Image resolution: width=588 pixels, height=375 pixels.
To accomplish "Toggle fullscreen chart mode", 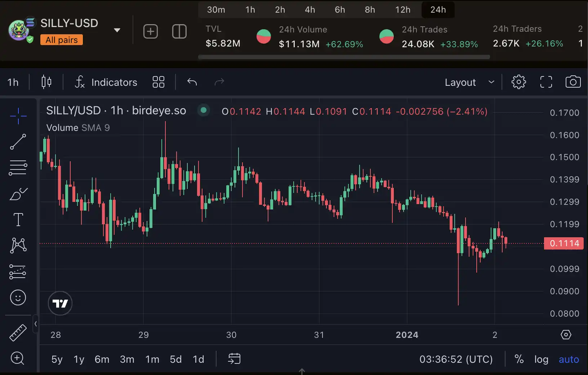I will pos(546,82).
